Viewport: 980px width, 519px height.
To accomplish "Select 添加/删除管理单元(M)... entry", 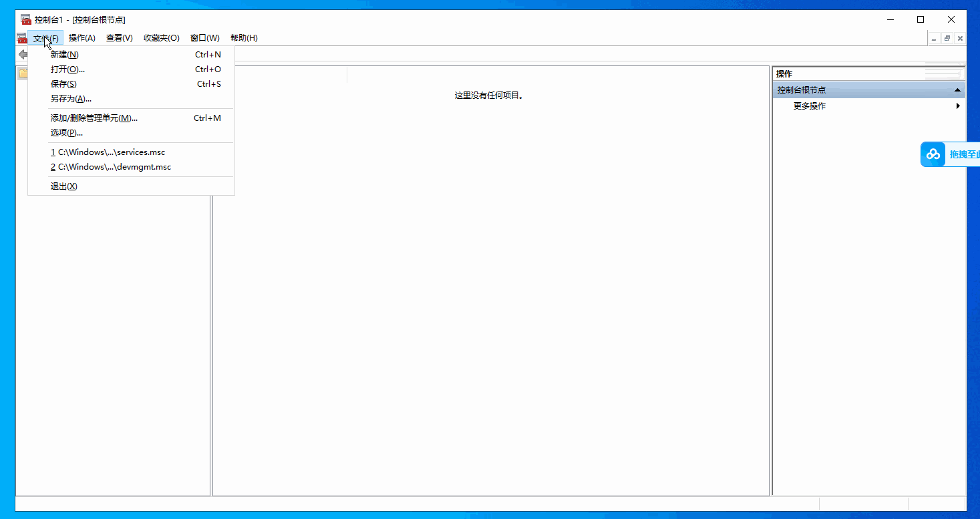I will pyautogui.click(x=131, y=118).
